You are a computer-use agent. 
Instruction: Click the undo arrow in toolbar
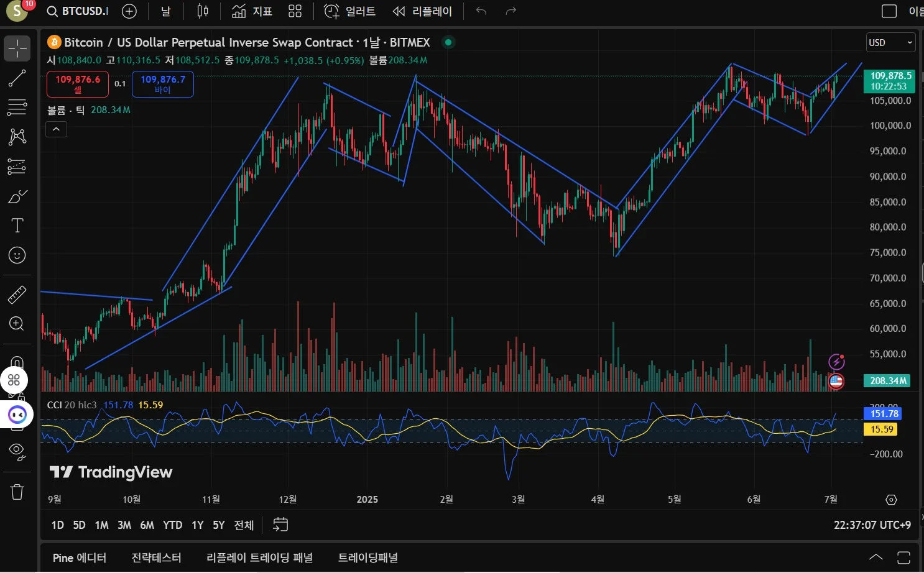point(481,11)
